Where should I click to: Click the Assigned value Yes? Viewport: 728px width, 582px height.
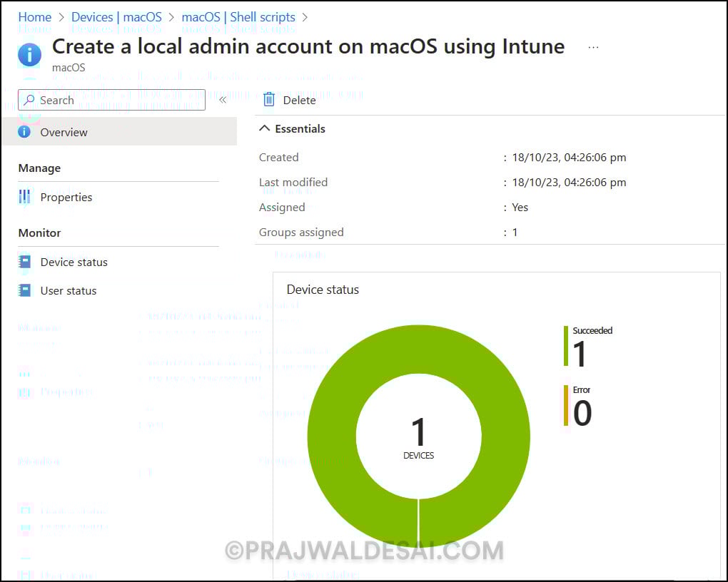pyautogui.click(x=520, y=208)
